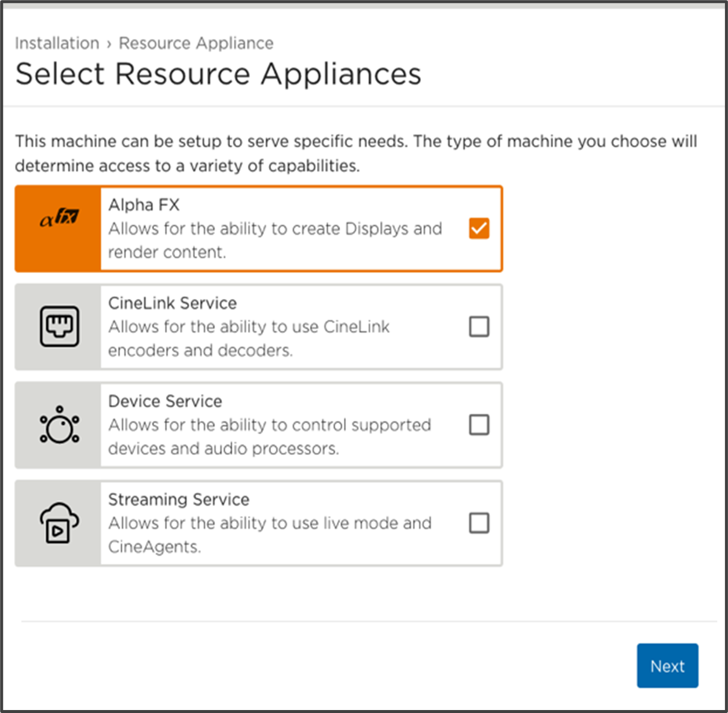Go to Installation breadcrumb link

click(x=57, y=43)
